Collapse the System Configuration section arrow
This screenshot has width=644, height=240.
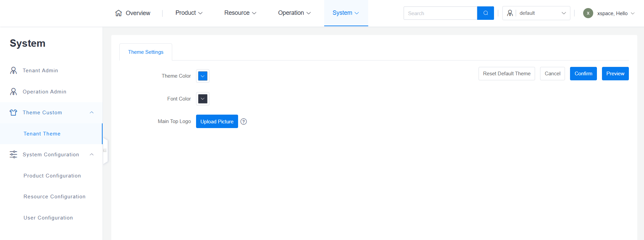[x=91, y=155]
